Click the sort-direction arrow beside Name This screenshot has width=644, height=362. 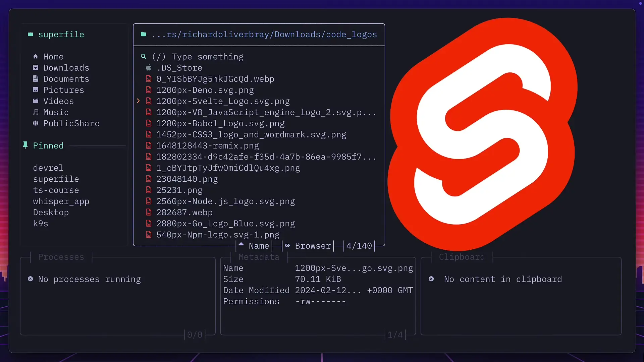point(241,244)
